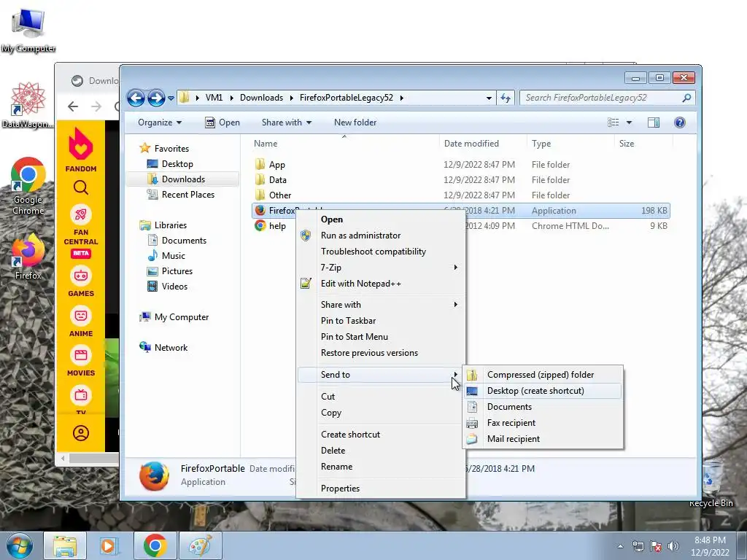Choose Delete from the context menu
Screen dimensions: 747x560
[381, 451]
